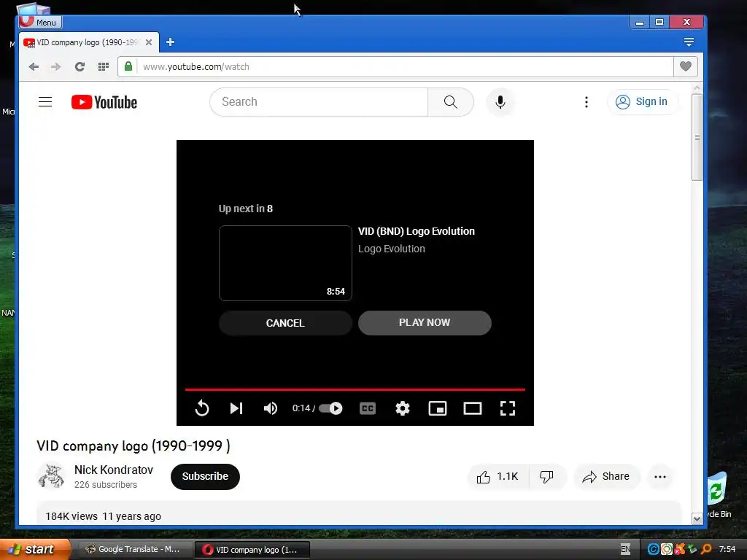747x560 pixels.
Task: Select the VID company logo taskbar button
Action: 252,550
